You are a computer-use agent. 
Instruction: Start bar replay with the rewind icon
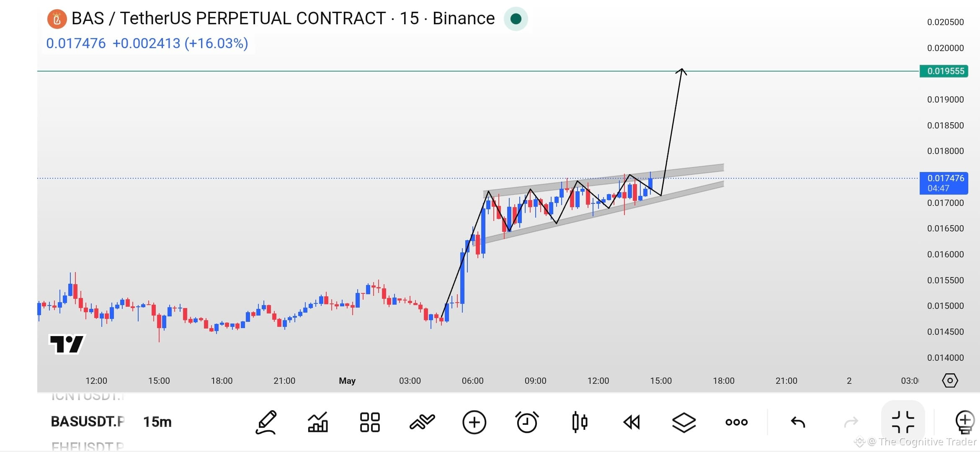(x=632, y=422)
